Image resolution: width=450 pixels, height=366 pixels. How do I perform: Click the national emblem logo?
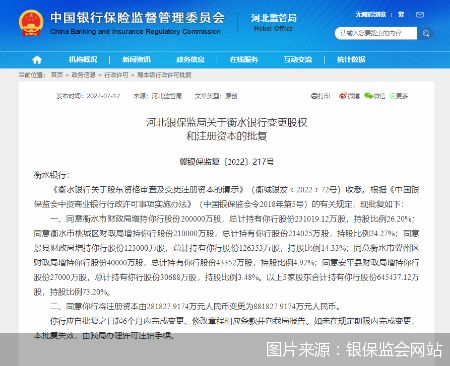(x=31, y=23)
